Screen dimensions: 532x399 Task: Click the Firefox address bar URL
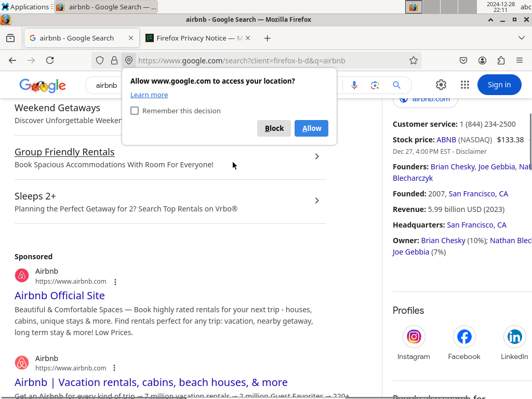242,61
